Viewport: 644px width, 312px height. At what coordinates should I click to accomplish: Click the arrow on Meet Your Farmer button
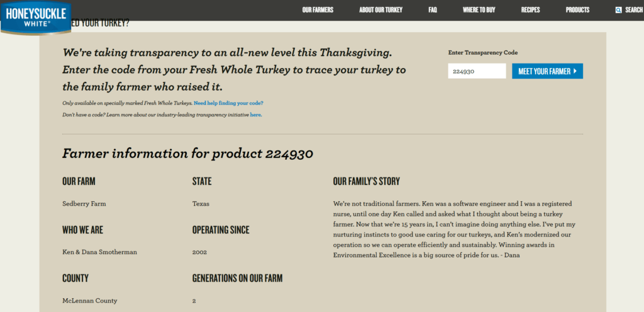tap(575, 71)
